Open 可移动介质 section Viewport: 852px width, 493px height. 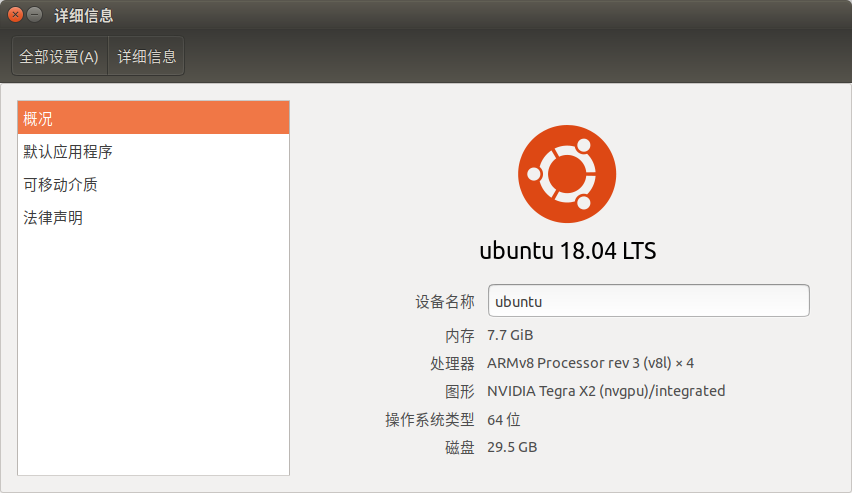coord(153,184)
